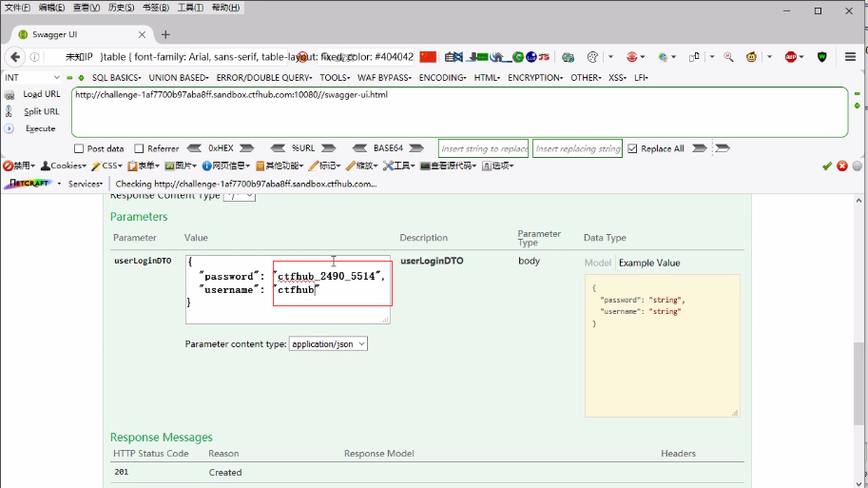The image size is (868, 488).
Task: Click the Load URL hackbar icon
Action: [10, 94]
